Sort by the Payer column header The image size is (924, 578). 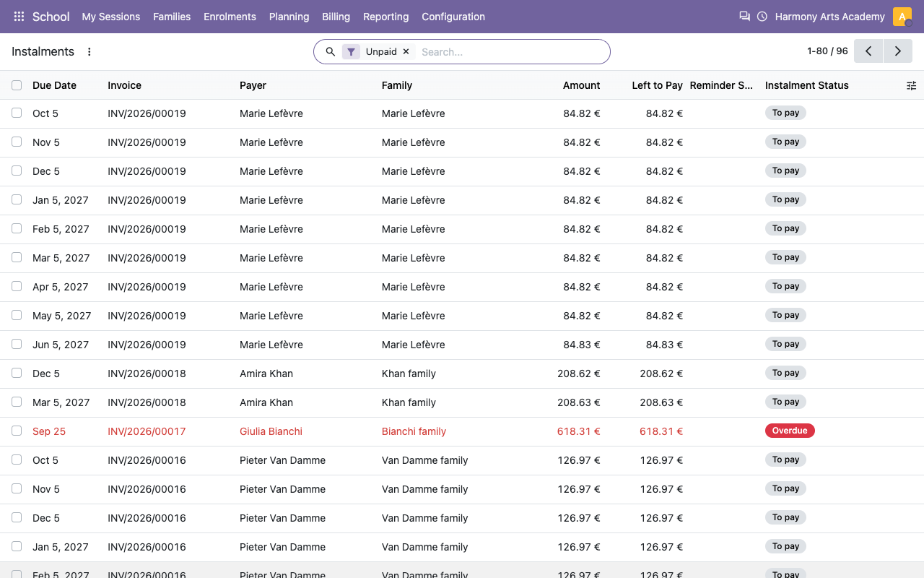(253, 85)
